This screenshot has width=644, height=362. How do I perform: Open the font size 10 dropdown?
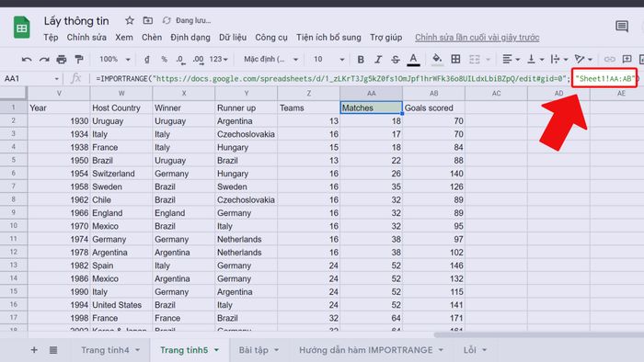tap(329, 60)
